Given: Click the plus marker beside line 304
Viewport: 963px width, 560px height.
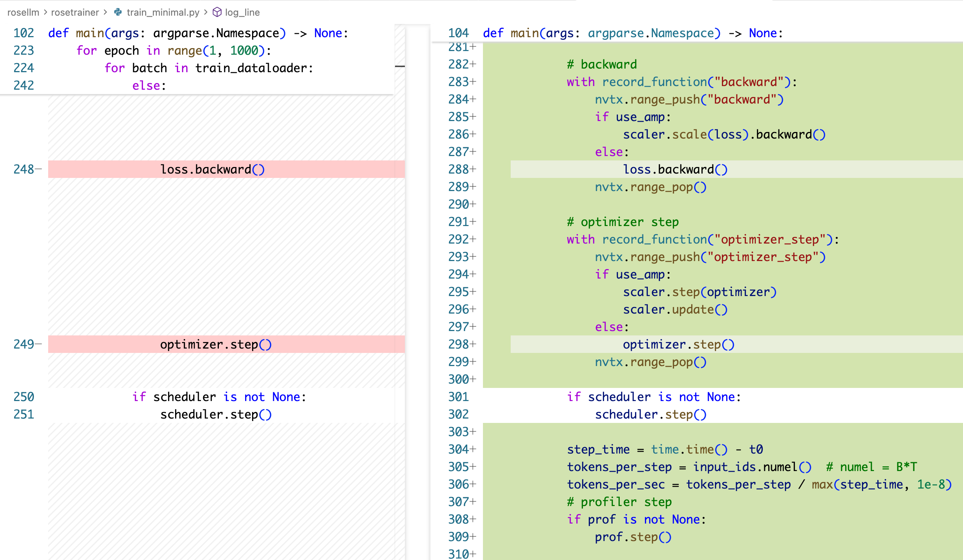Looking at the screenshot, I should coord(473,449).
